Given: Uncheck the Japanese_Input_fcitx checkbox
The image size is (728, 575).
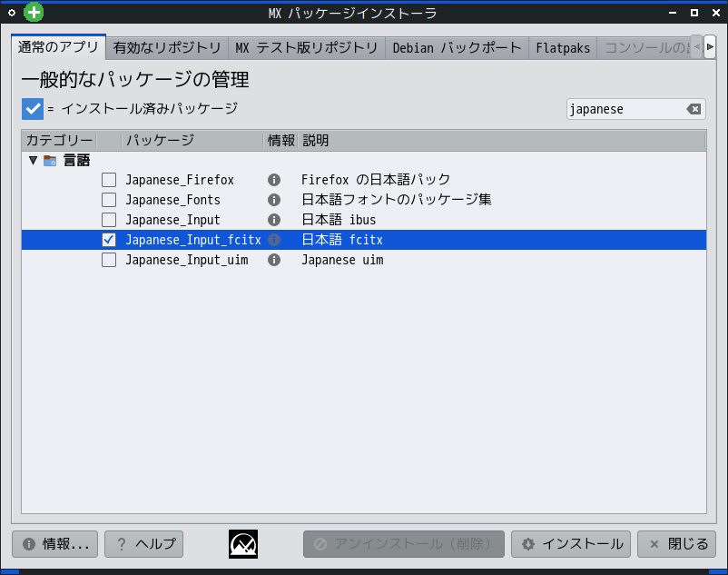Looking at the screenshot, I should tap(109, 239).
